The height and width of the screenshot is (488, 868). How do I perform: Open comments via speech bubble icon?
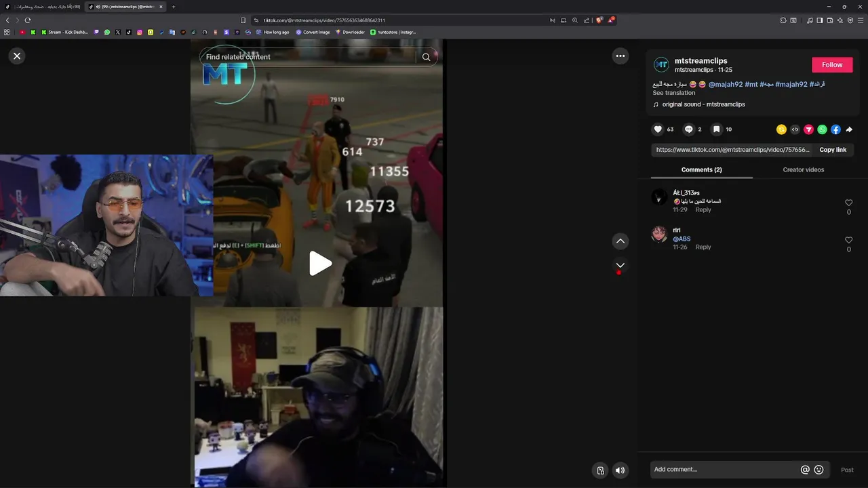pos(689,129)
